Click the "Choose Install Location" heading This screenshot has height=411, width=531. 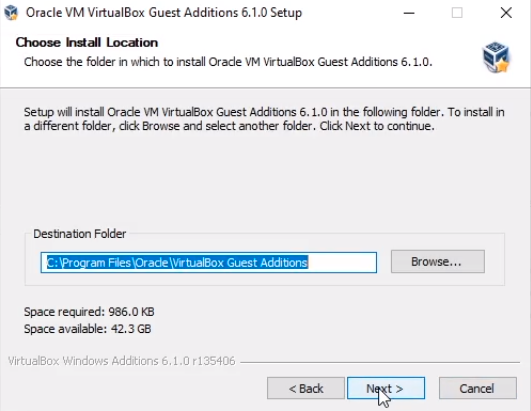coord(87,43)
